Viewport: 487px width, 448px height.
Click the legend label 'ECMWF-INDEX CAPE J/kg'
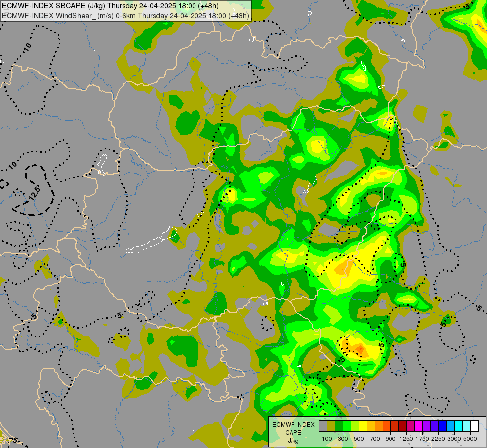[x=293, y=433]
